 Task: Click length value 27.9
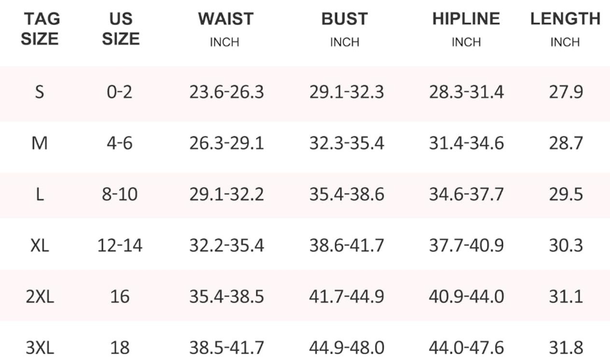point(566,92)
